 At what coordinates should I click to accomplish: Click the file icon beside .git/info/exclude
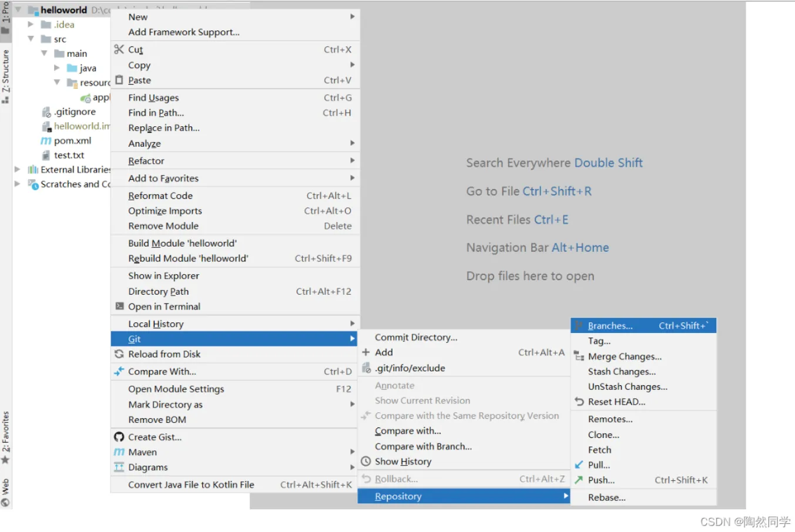366,368
